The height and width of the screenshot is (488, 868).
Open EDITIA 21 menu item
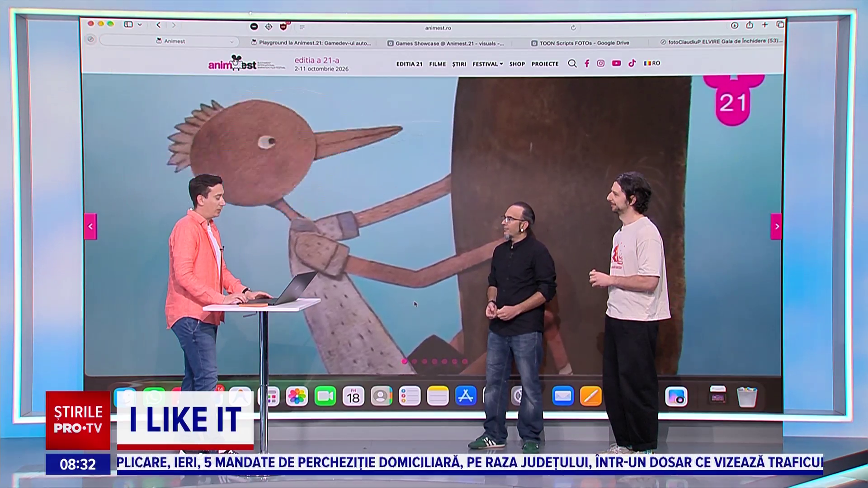click(x=409, y=64)
